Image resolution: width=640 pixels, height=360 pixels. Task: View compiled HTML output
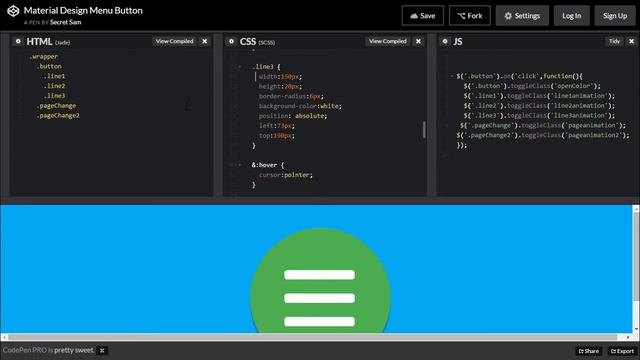point(174,41)
